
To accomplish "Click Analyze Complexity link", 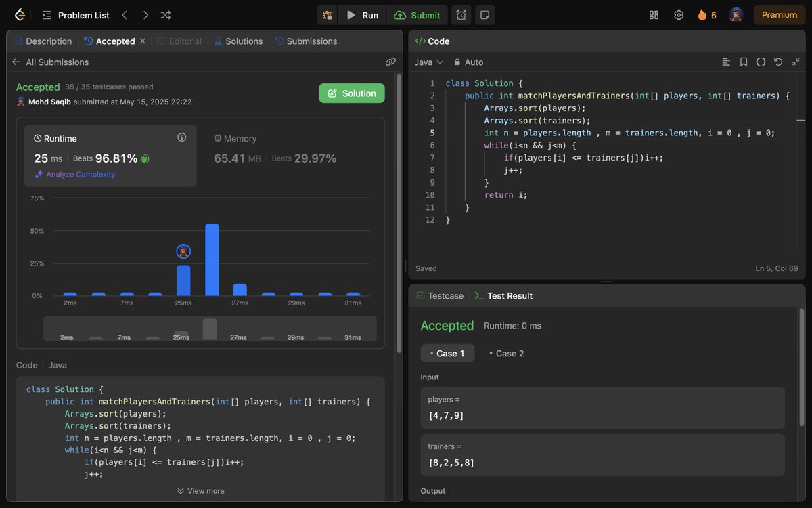I will click(x=75, y=174).
